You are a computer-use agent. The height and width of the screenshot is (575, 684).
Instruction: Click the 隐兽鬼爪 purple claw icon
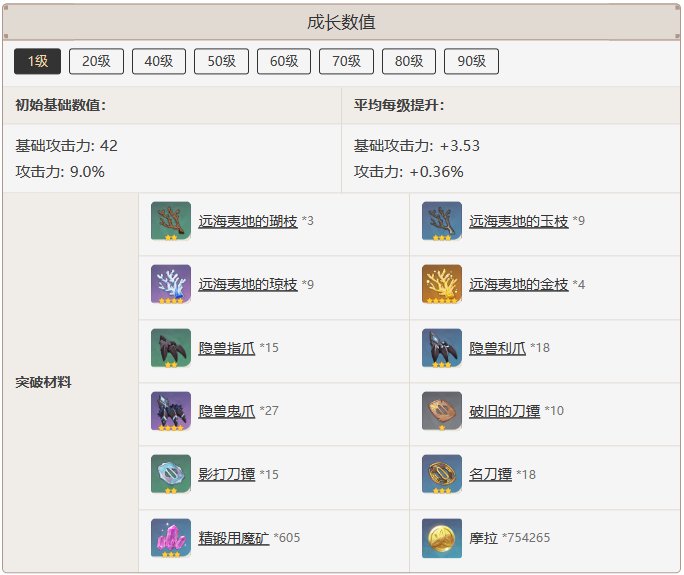(171, 411)
